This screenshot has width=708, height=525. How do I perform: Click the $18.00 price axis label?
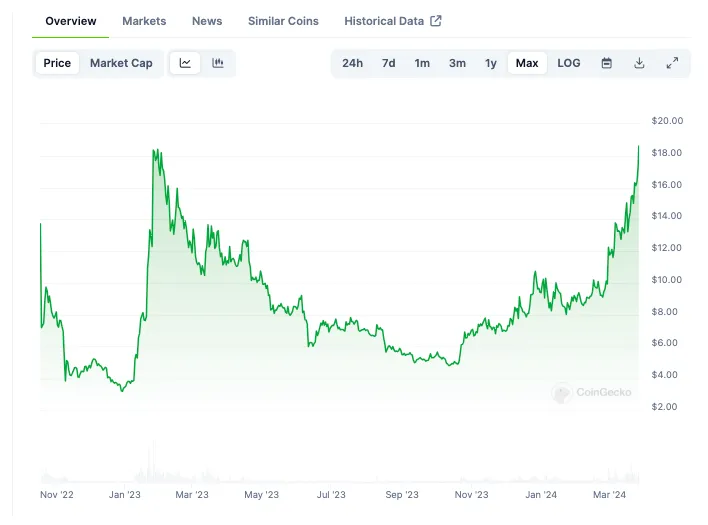[666, 153]
